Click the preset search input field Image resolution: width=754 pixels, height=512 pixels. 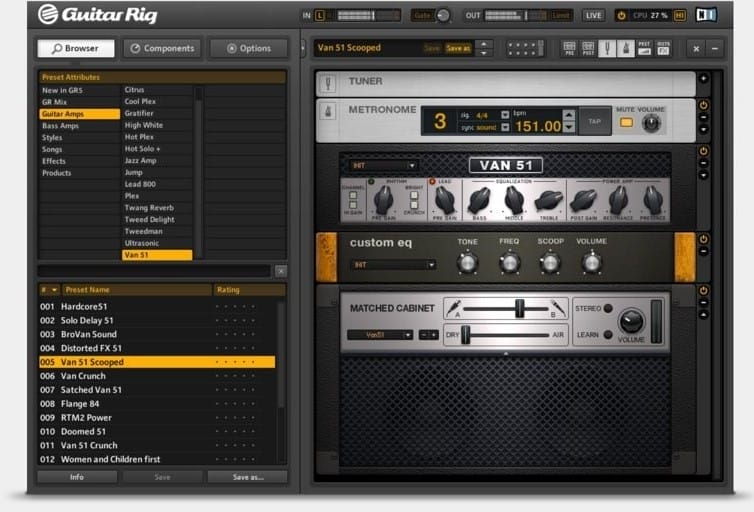point(155,271)
